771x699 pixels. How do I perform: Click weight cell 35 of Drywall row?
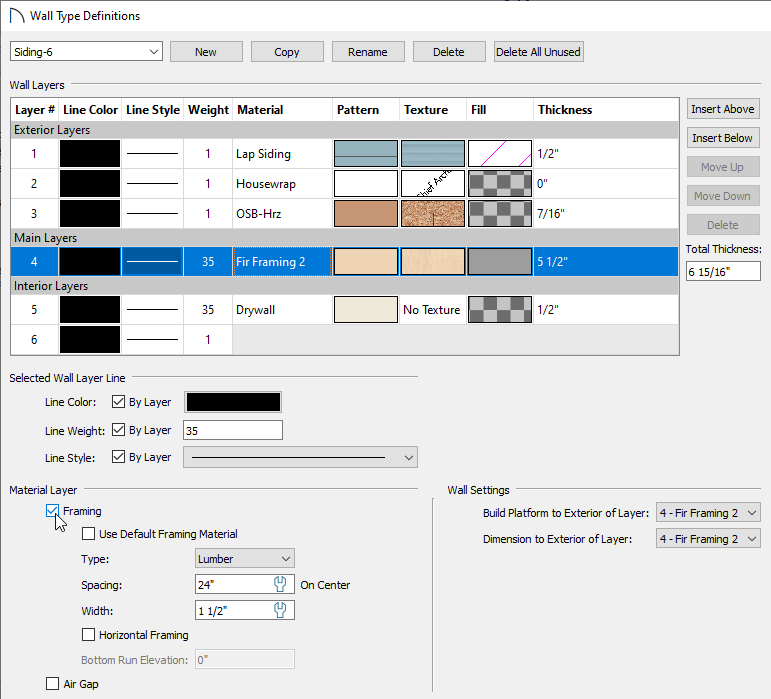[x=208, y=310]
